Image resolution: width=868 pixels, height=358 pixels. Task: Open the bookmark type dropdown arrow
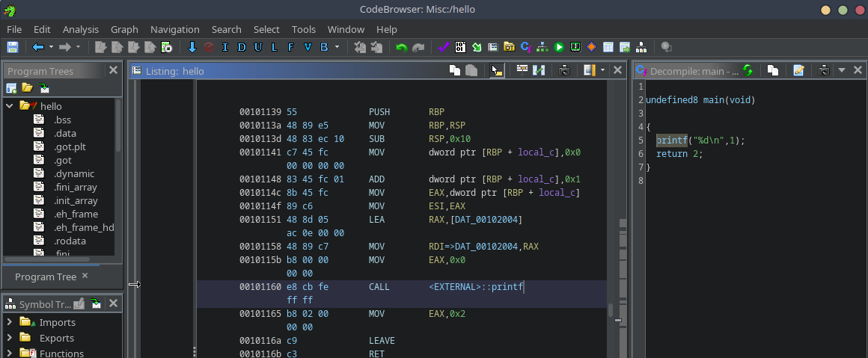337,48
